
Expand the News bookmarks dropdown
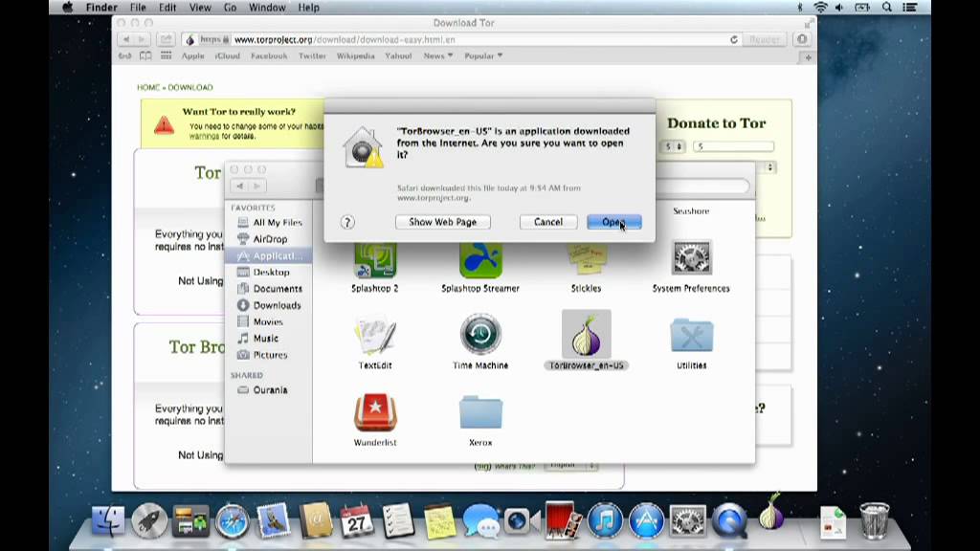click(x=437, y=55)
